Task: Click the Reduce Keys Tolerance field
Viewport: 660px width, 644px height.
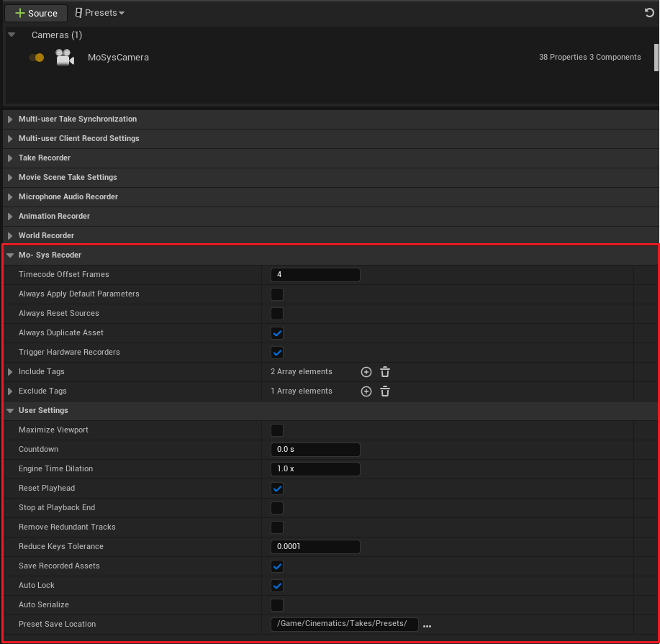Action: [315, 547]
